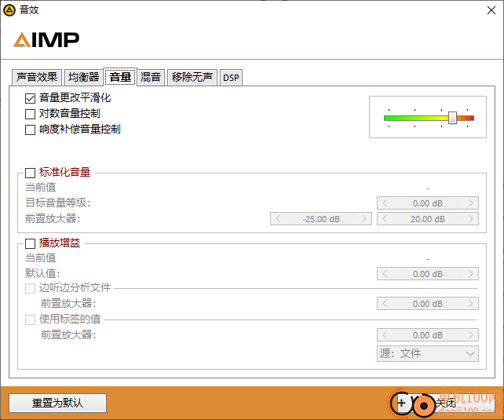
Task: Click the AIMP logo banner
Action: click(x=46, y=39)
